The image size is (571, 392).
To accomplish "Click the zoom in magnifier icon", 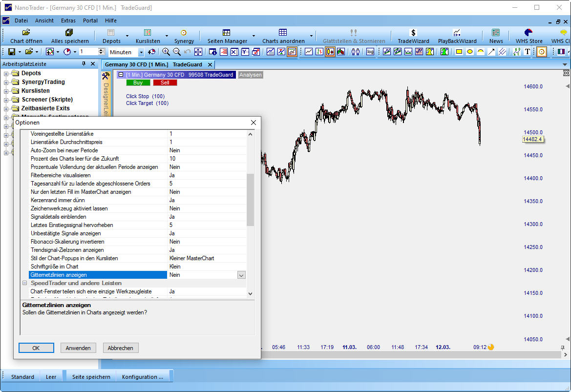I will (166, 52).
